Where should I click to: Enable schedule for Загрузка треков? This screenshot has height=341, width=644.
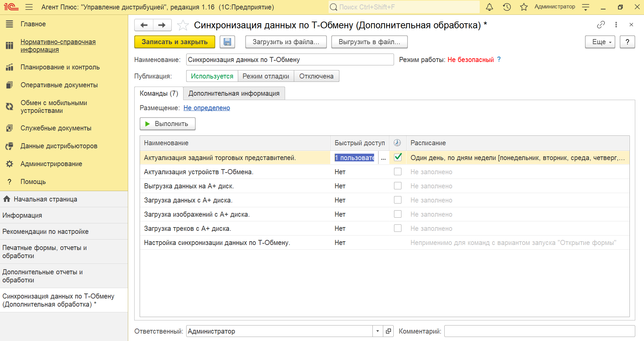[398, 228]
